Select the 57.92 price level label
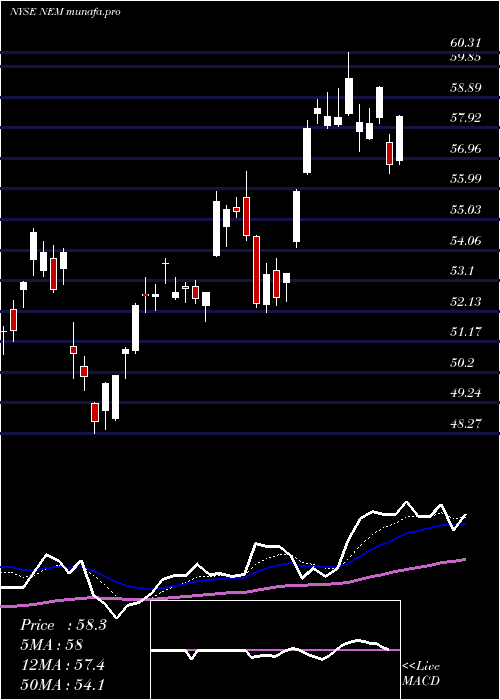This screenshot has width=500, height=700. tap(466, 118)
